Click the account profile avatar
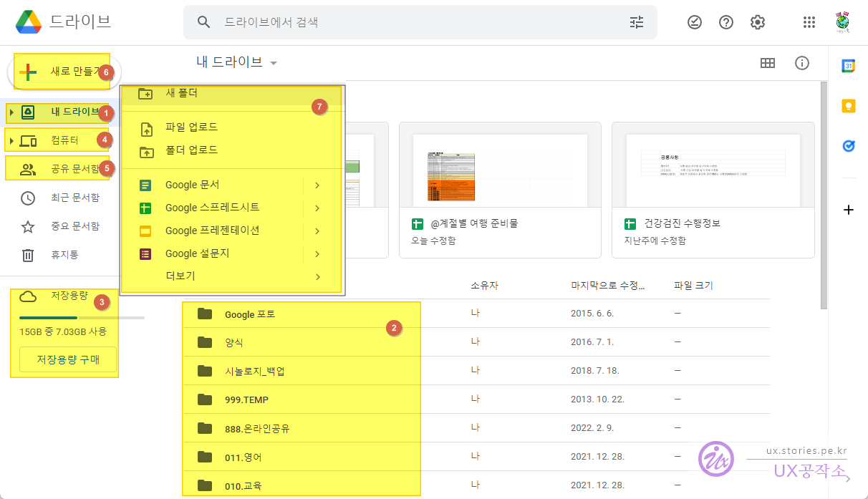This screenshot has width=868, height=499. coord(843,22)
